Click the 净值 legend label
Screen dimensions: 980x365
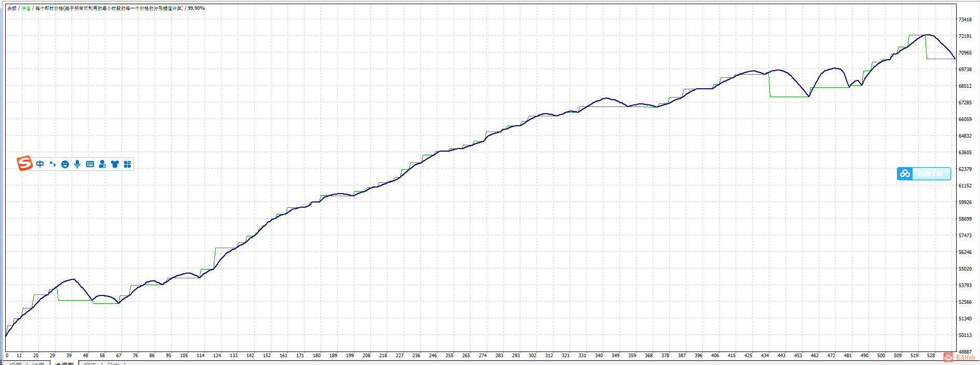tap(26, 8)
